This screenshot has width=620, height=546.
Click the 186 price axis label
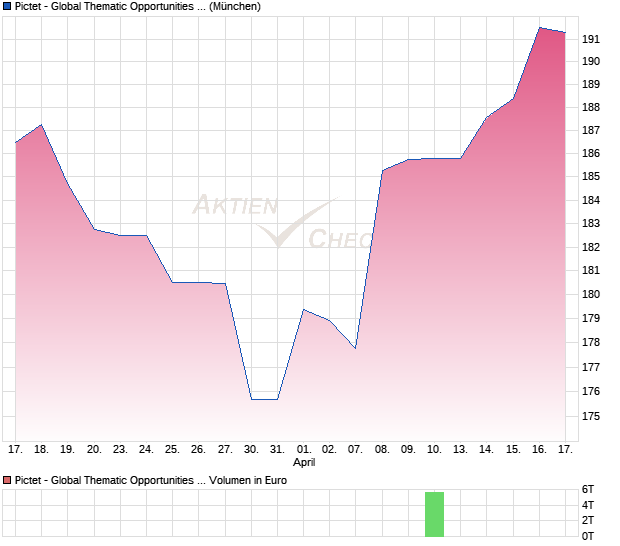pyautogui.click(x=591, y=153)
